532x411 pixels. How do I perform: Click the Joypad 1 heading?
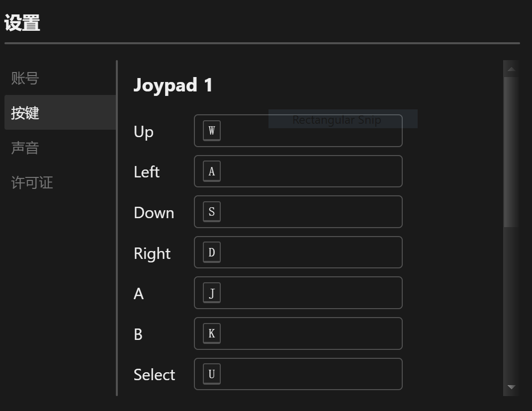[173, 85]
